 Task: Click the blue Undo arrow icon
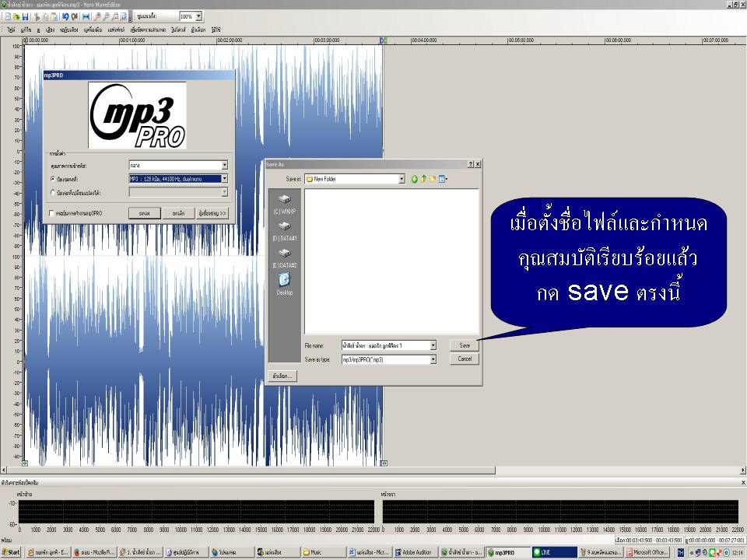65,16
